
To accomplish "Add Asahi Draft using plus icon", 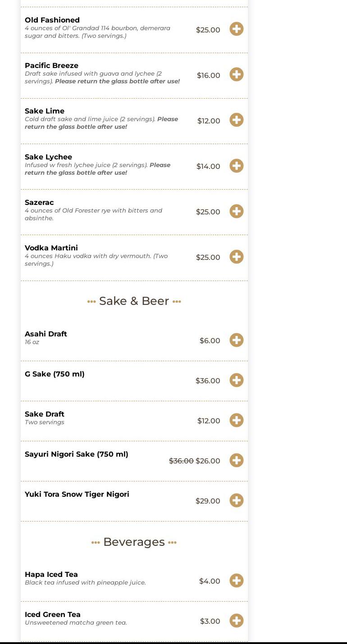I will click(x=236, y=340).
